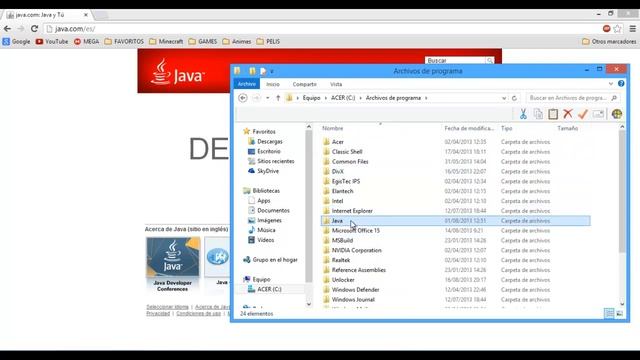This screenshot has height=360, width=640.
Task: Open the Java folder
Action: tap(337, 221)
